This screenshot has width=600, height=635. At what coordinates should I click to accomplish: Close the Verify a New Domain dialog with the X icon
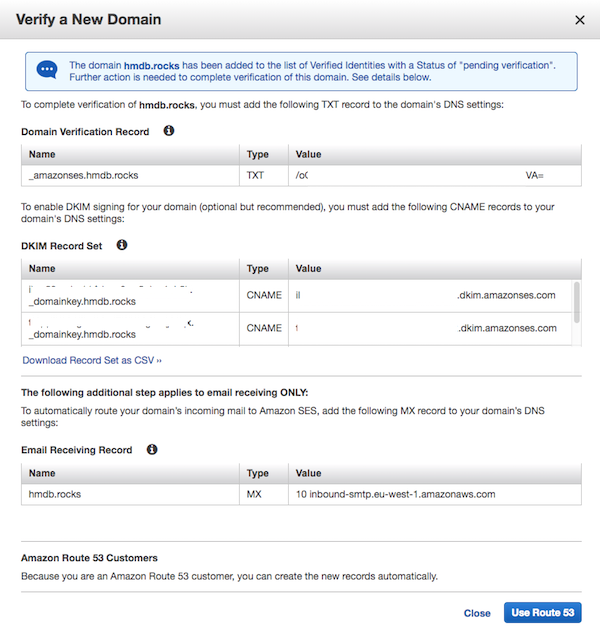pos(579,20)
